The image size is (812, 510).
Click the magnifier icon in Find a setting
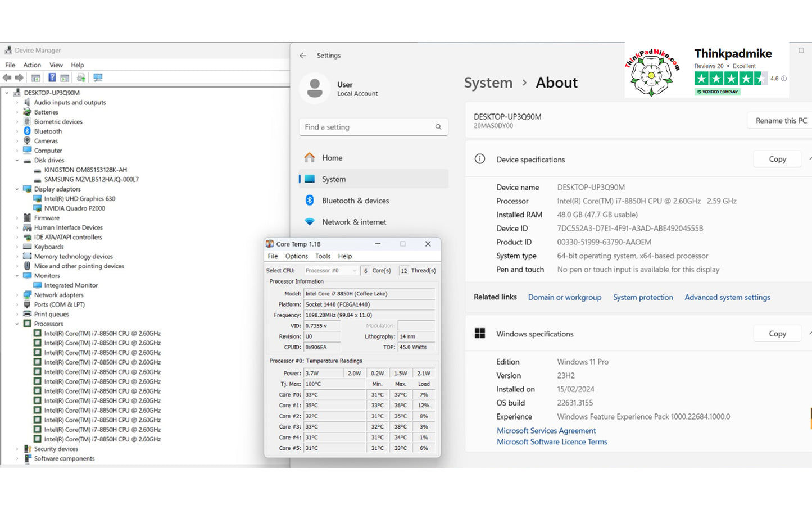point(438,127)
